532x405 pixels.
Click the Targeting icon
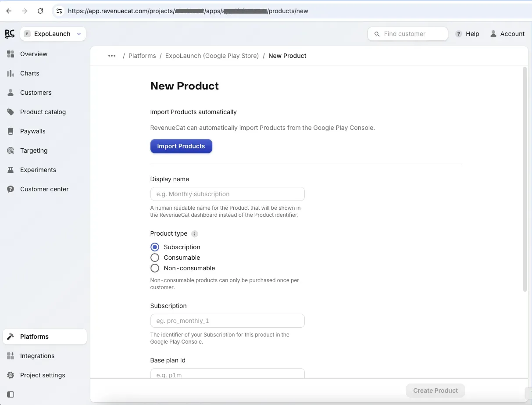coord(11,151)
